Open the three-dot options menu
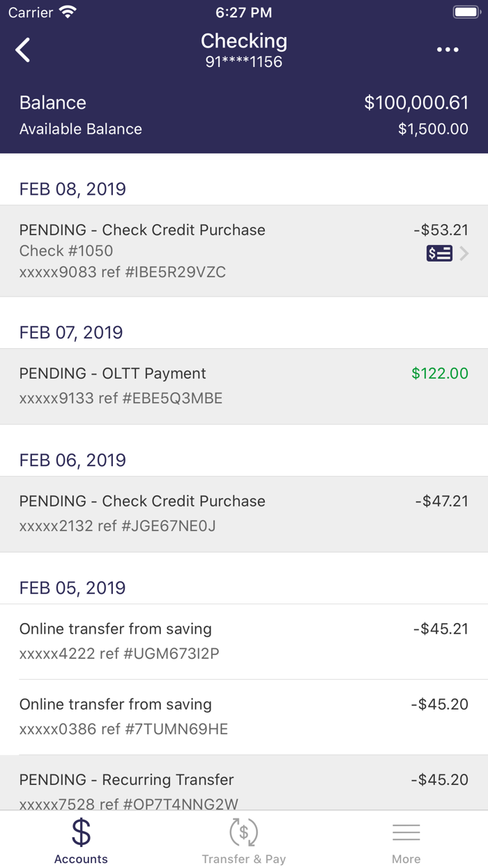This screenshot has width=488, height=868. tap(447, 50)
